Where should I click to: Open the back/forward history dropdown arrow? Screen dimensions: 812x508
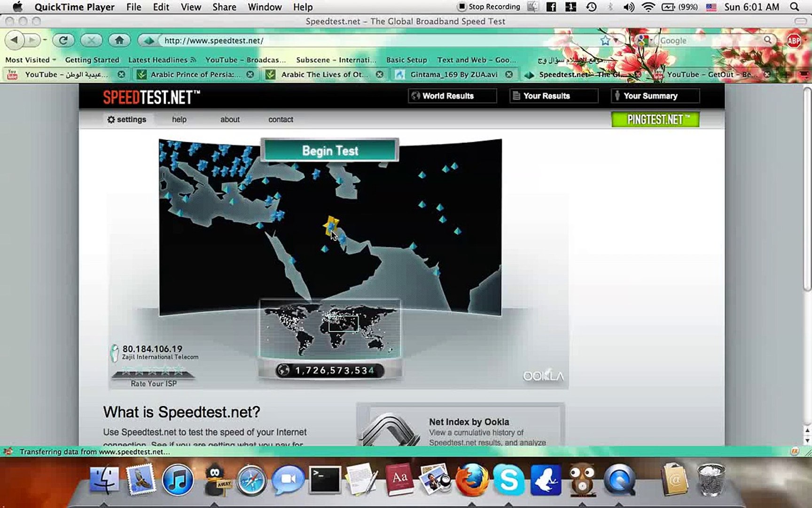45,40
